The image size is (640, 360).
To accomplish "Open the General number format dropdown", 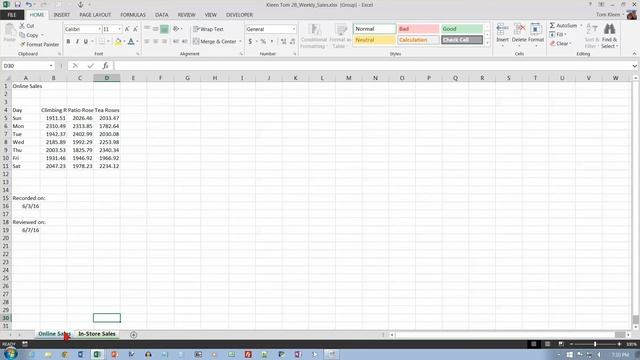I will (x=293, y=29).
